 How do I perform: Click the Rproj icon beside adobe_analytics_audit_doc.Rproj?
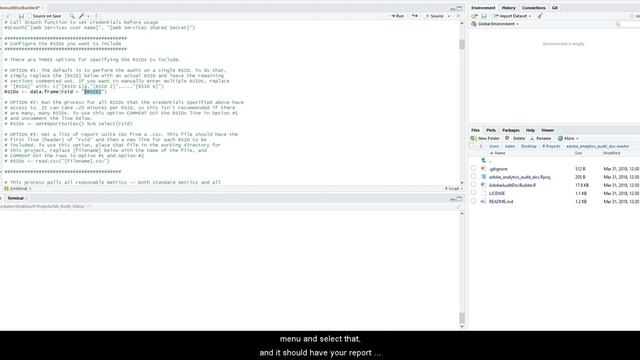pyautogui.click(x=483, y=177)
